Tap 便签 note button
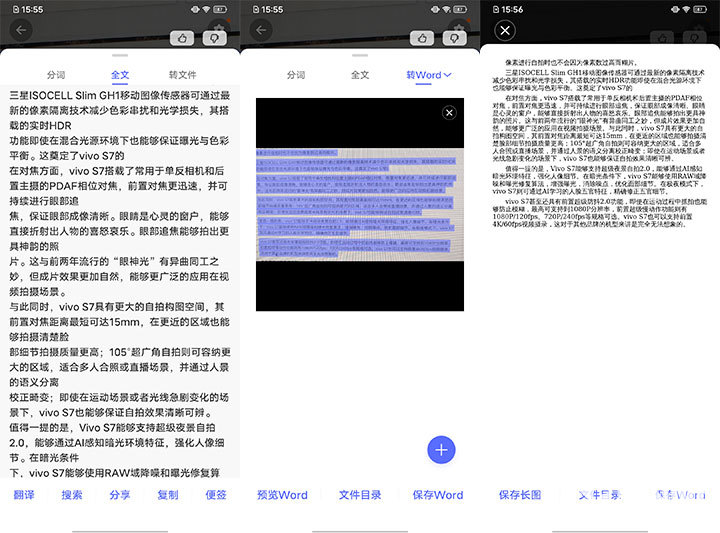 216,495
